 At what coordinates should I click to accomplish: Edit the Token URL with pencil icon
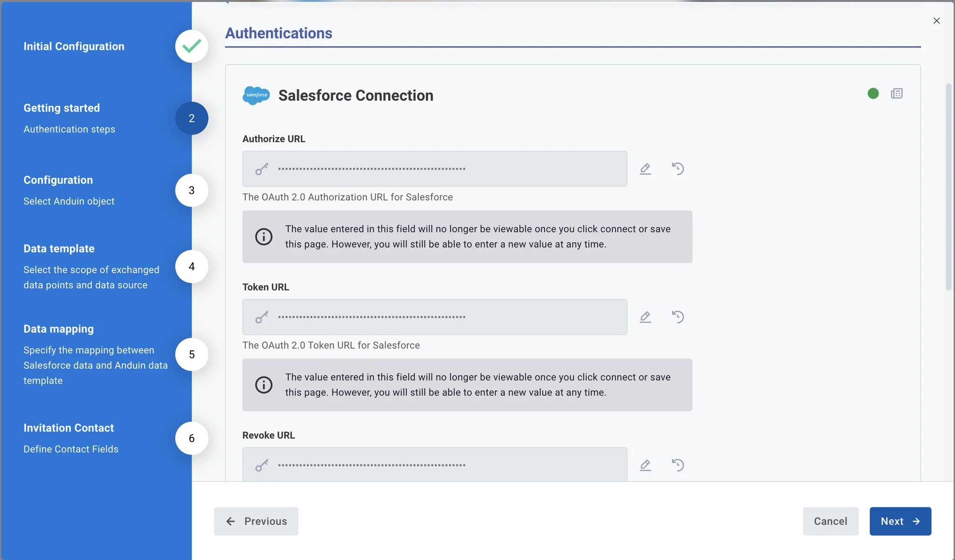(645, 317)
